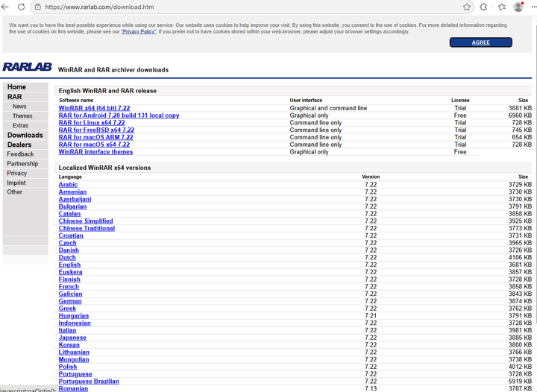Download WinRAR x64 (64 bit) 7.22
This screenshot has width=537, height=392.
(94, 108)
